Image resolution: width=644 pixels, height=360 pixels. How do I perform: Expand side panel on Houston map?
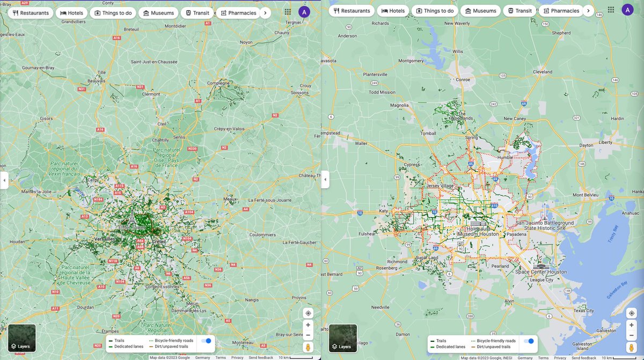pos(325,180)
